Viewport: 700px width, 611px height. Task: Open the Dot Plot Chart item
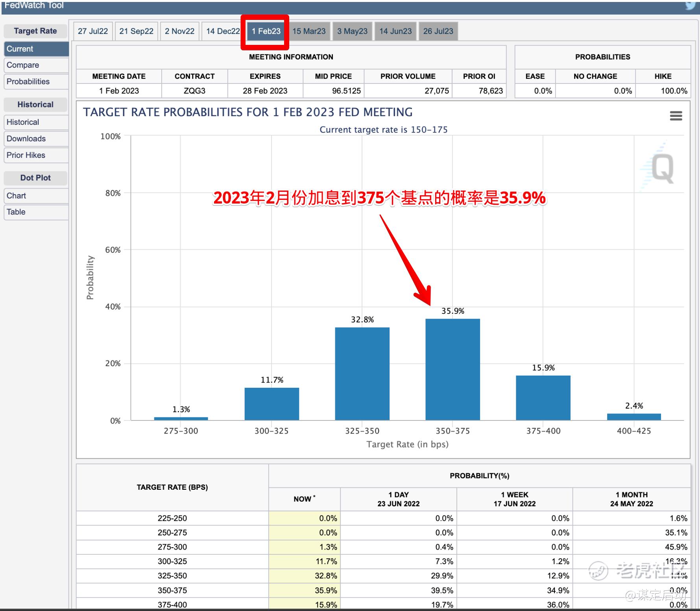[36, 196]
